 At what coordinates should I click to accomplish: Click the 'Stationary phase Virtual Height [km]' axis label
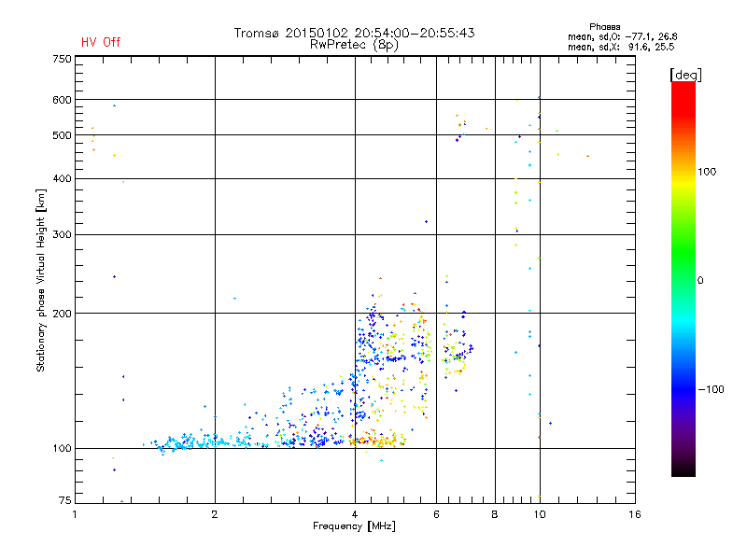41,280
